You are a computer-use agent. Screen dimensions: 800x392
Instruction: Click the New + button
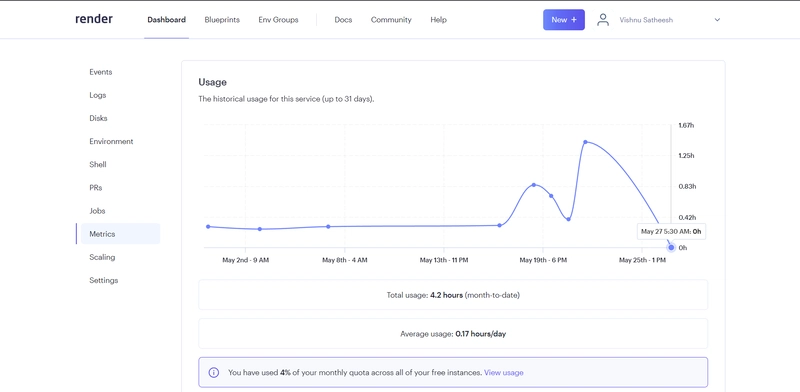pyautogui.click(x=564, y=20)
